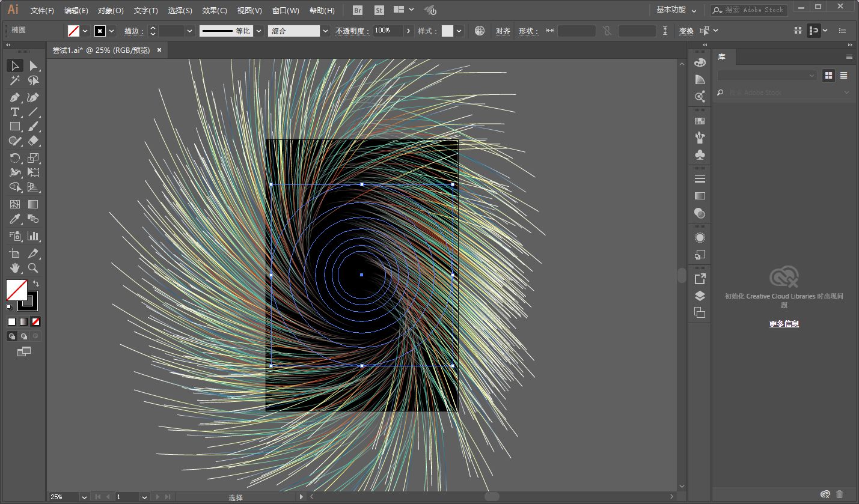This screenshot has height=504, width=859.
Task: Open the Bridge (Br) button
Action: 358,10
